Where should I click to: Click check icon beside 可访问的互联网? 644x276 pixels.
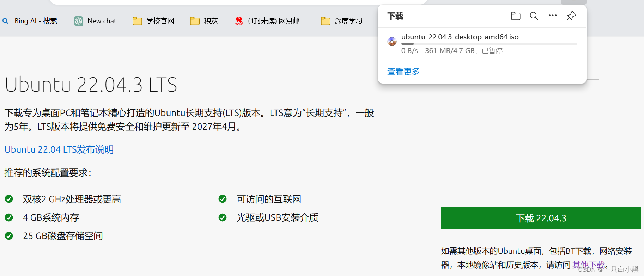223,199
